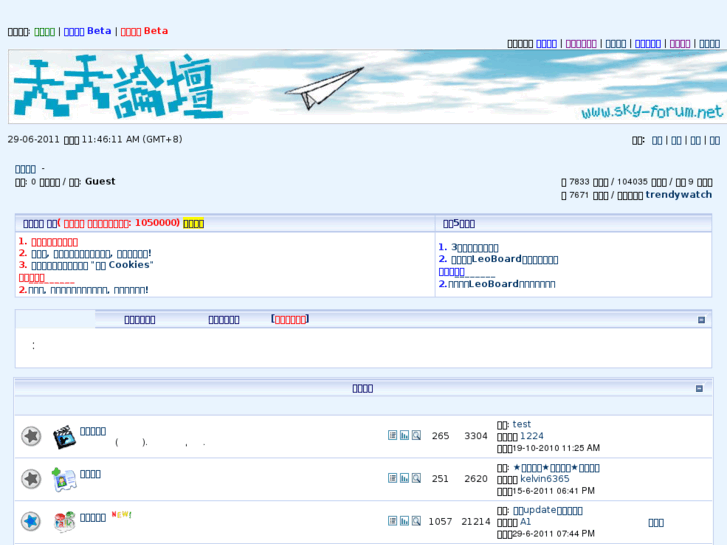
Task: Click the list icon in the 251-topics row
Action: pyautogui.click(x=392, y=478)
